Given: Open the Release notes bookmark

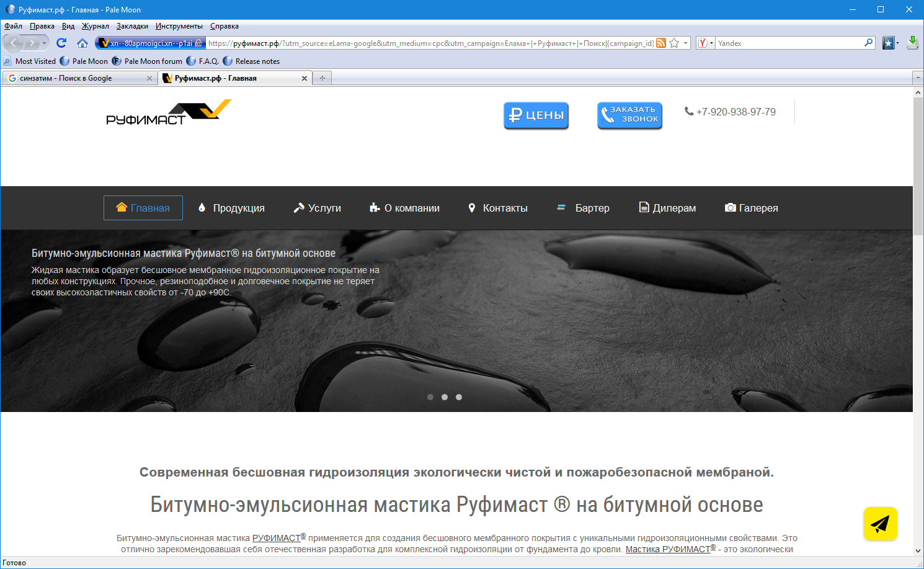Looking at the screenshot, I should pyautogui.click(x=252, y=61).
